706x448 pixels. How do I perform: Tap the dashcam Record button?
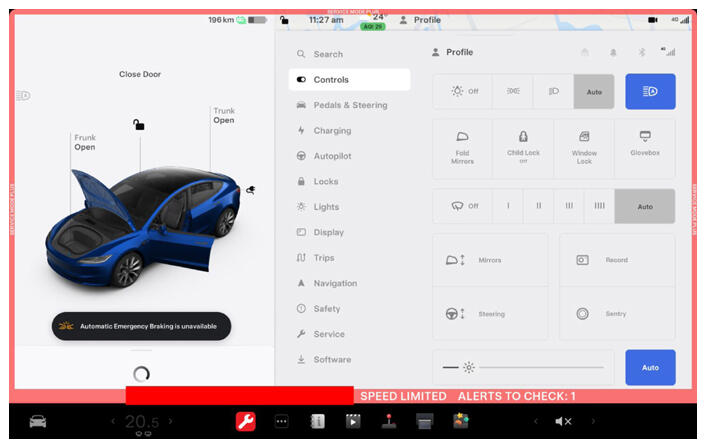pos(617,260)
